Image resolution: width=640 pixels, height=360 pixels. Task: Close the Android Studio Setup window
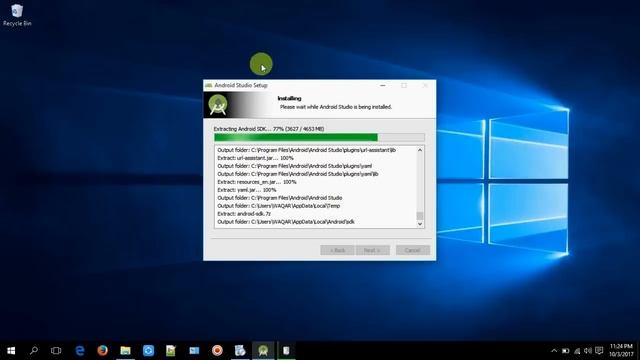(425, 85)
